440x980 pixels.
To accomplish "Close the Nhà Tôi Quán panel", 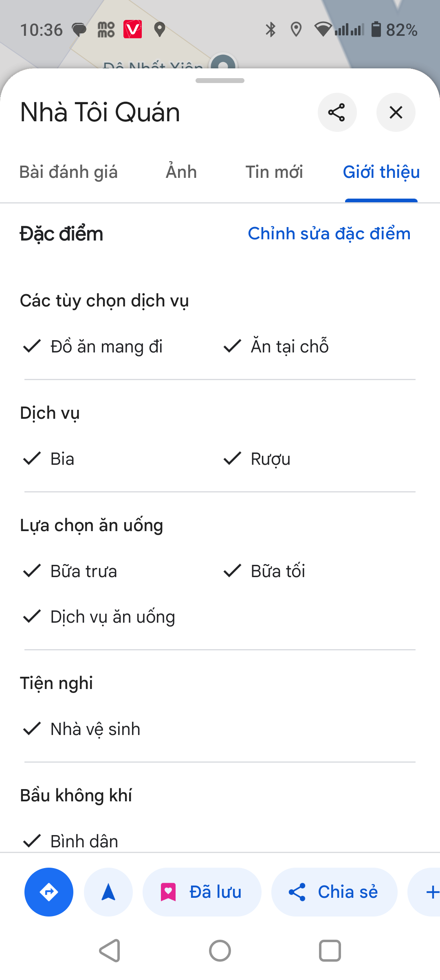I will click(x=396, y=112).
